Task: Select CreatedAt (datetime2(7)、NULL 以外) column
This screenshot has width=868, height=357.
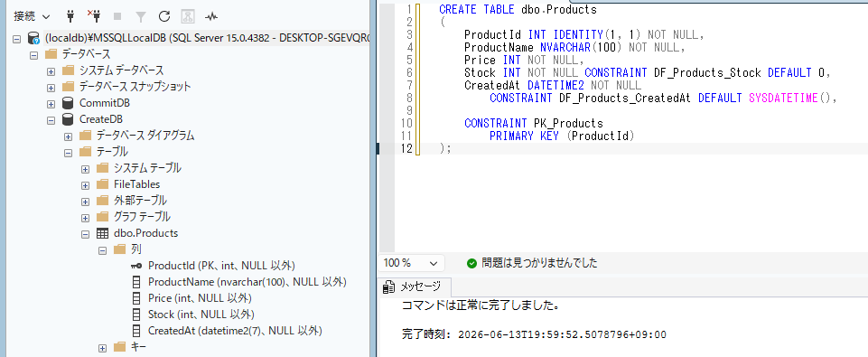Action: pos(235,331)
